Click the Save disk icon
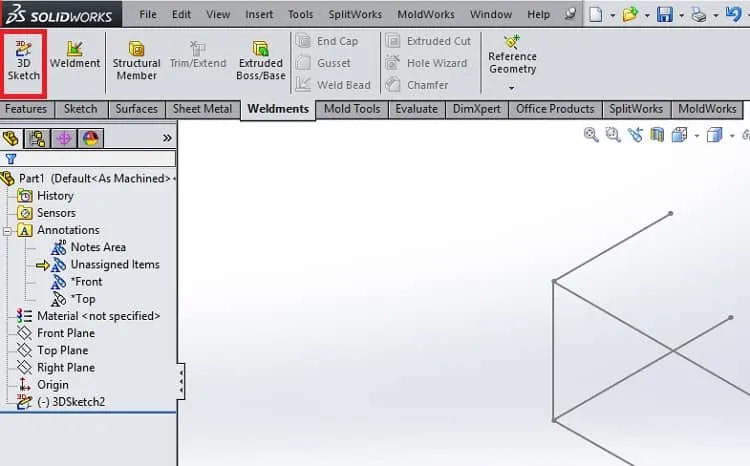 [x=665, y=14]
